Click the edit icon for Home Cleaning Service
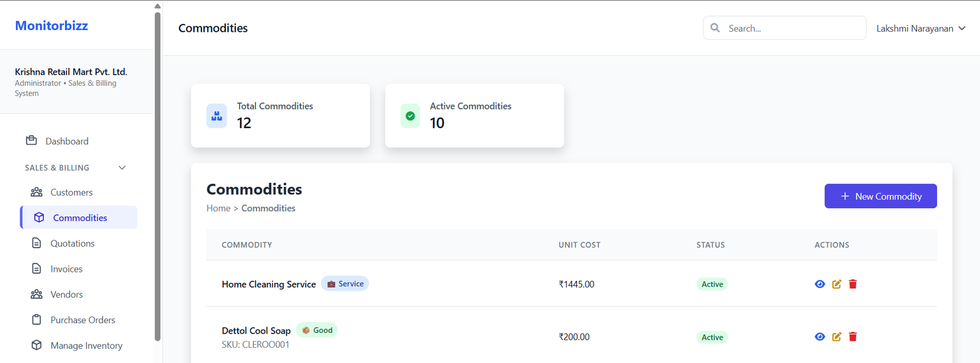This screenshot has height=363, width=980. [x=836, y=284]
